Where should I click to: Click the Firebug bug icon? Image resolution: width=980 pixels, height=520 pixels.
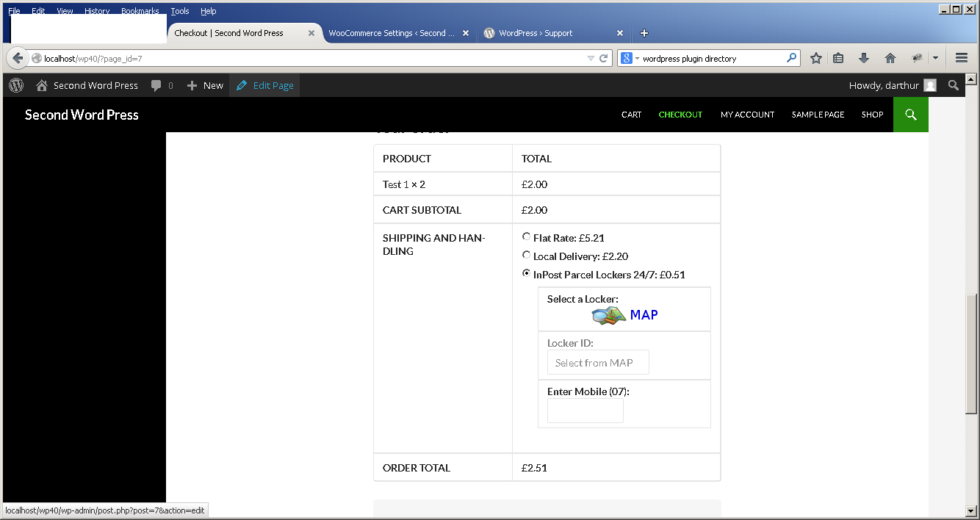coord(917,58)
